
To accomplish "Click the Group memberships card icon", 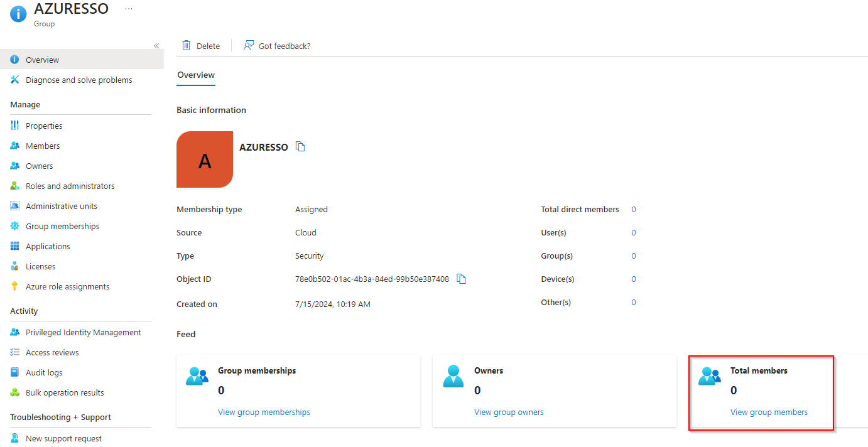I will [197, 375].
